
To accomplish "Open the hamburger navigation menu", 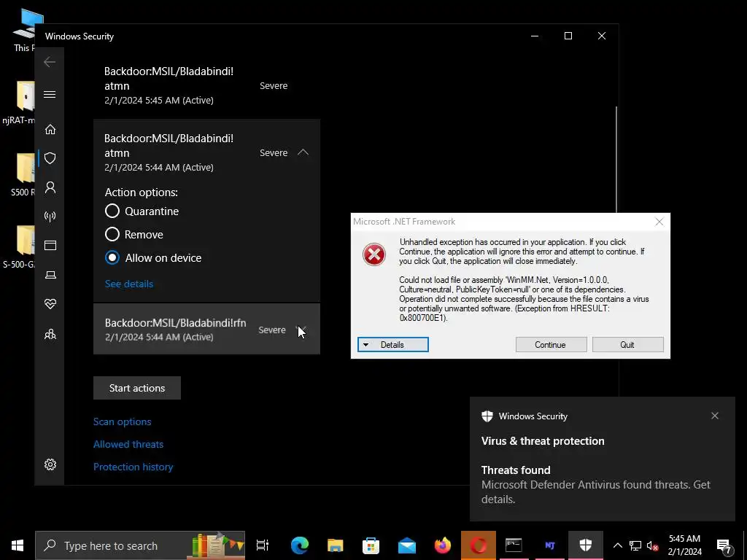I will point(50,94).
